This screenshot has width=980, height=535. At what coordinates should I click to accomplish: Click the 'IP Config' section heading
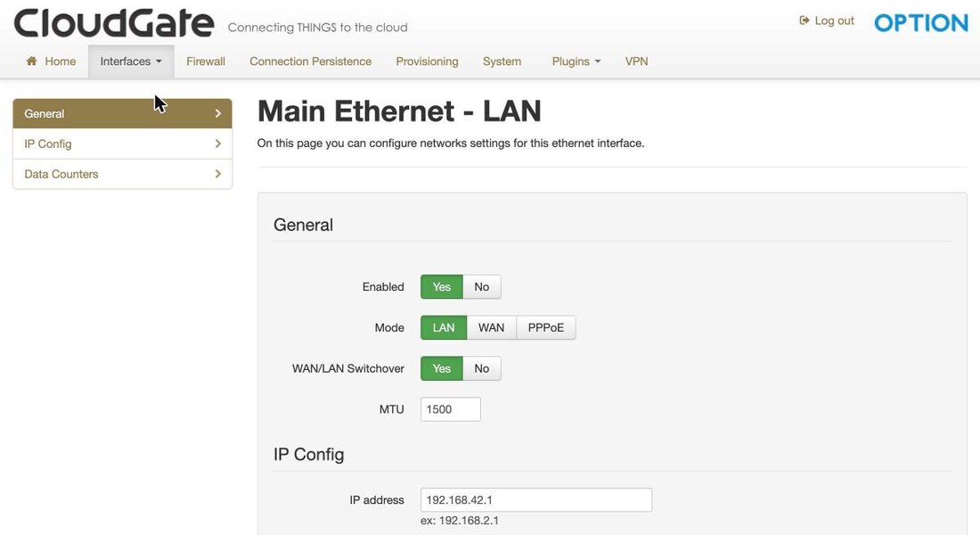(x=309, y=454)
